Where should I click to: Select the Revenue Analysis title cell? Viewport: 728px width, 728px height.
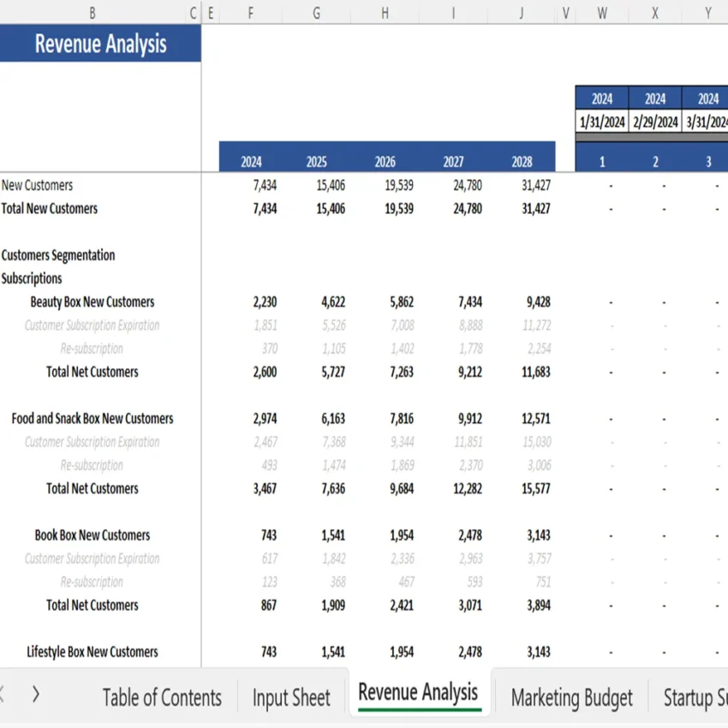(100, 44)
